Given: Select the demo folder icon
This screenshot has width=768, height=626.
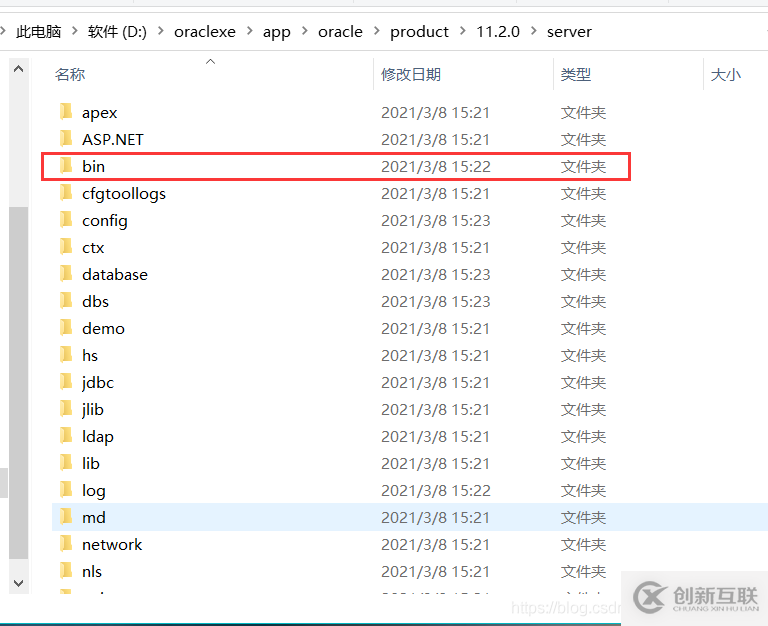Looking at the screenshot, I should click(x=66, y=328).
